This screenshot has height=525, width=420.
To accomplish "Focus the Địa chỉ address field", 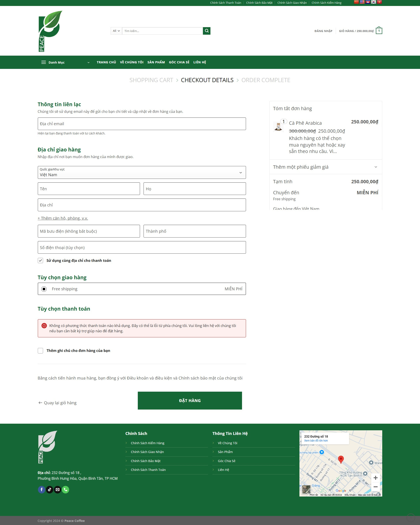I will pos(142,205).
